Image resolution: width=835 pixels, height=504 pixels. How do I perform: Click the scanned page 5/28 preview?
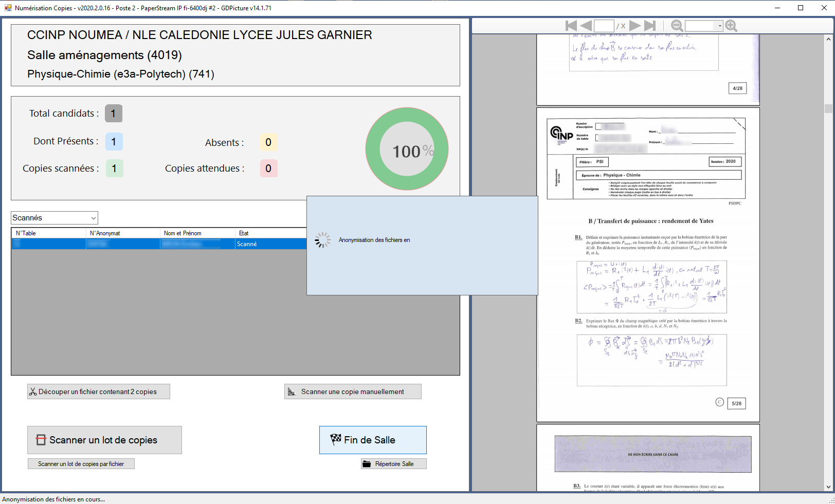click(x=648, y=265)
